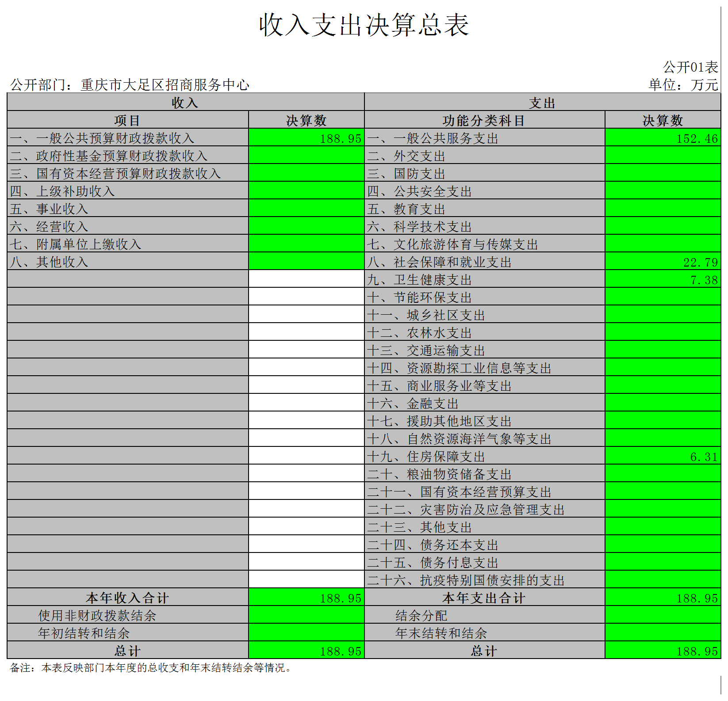
Task: Select 四、公共安全支出 cell
Action: [x=484, y=190]
